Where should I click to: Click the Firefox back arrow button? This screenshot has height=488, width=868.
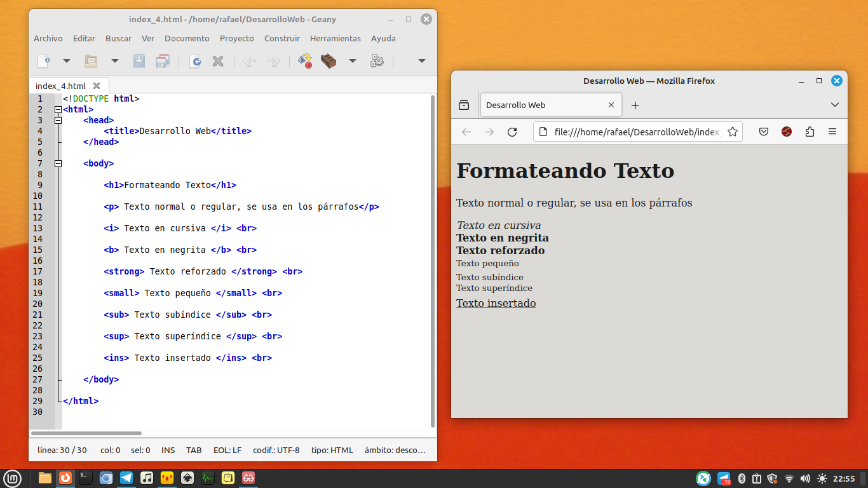[466, 132]
